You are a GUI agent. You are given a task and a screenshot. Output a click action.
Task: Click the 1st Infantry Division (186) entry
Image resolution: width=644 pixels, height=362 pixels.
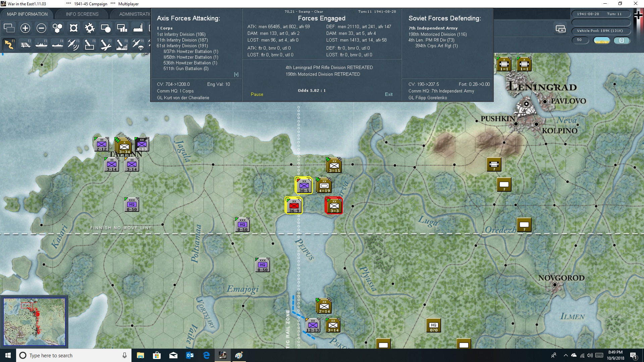(181, 34)
